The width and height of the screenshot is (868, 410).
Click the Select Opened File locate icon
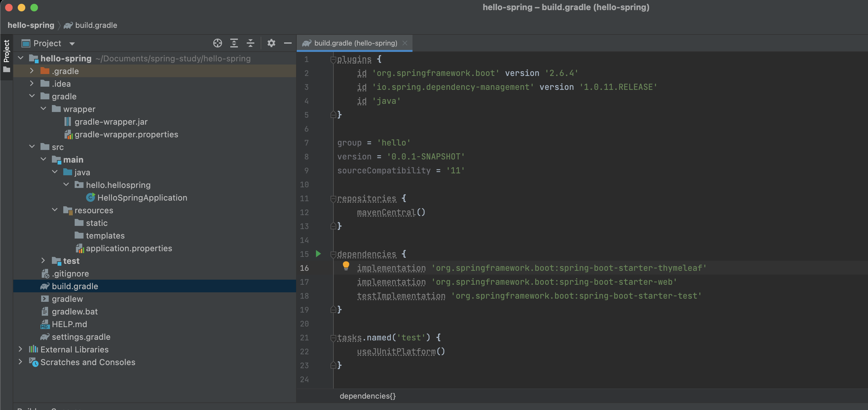coord(217,43)
